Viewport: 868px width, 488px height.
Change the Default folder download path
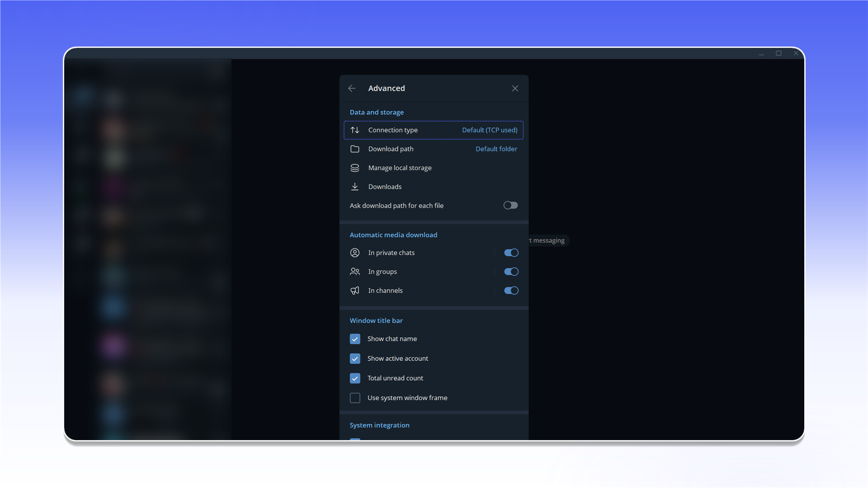pyautogui.click(x=496, y=149)
